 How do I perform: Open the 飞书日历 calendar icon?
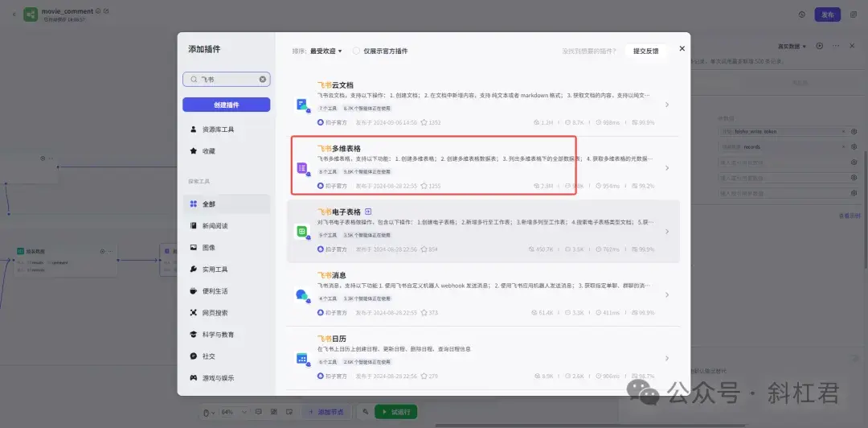302,358
